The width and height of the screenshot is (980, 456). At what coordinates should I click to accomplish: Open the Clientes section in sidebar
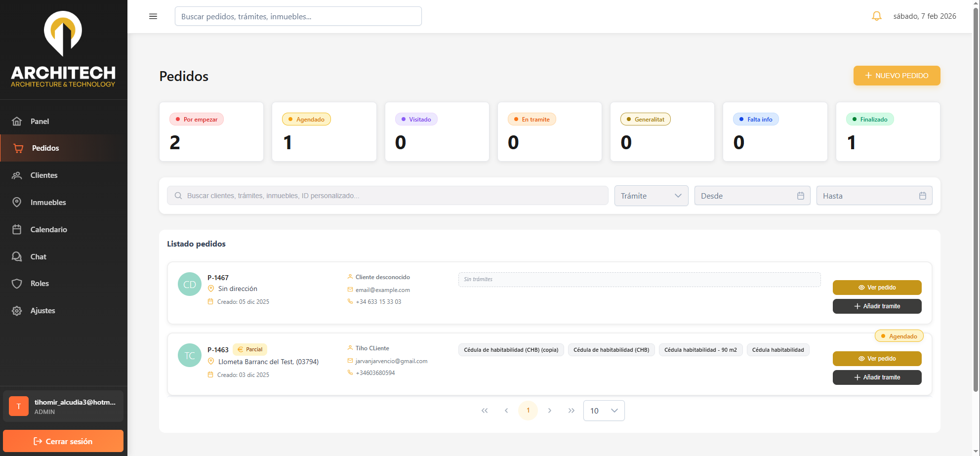pos(44,175)
